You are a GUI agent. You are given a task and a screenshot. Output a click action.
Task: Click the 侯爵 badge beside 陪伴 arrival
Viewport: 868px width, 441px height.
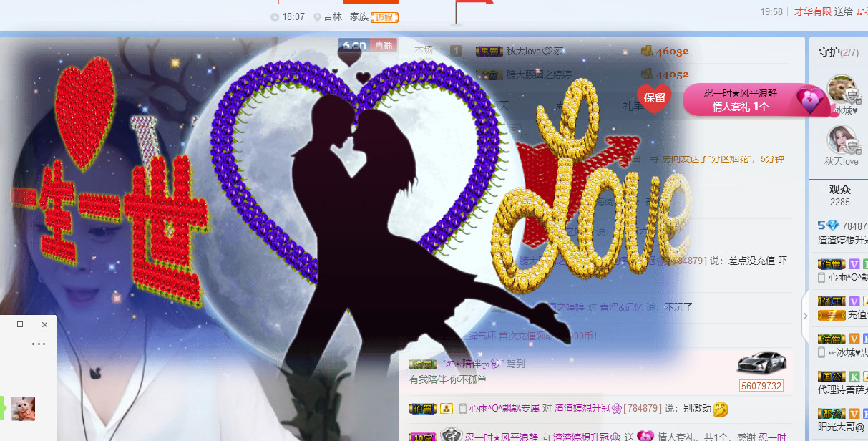click(423, 364)
